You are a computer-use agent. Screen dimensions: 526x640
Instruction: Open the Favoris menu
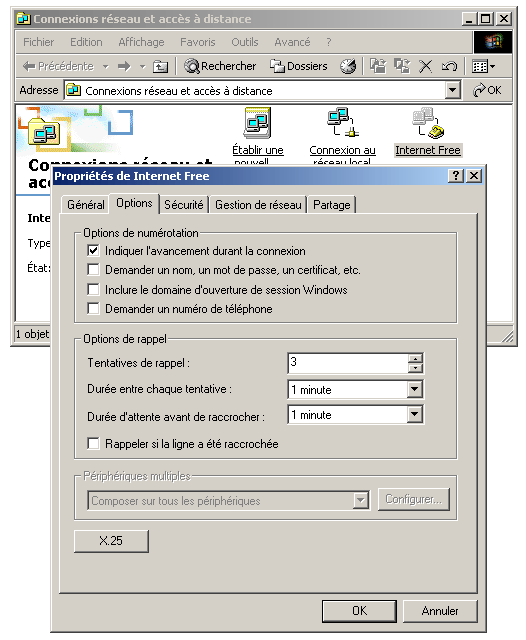tap(198, 42)
